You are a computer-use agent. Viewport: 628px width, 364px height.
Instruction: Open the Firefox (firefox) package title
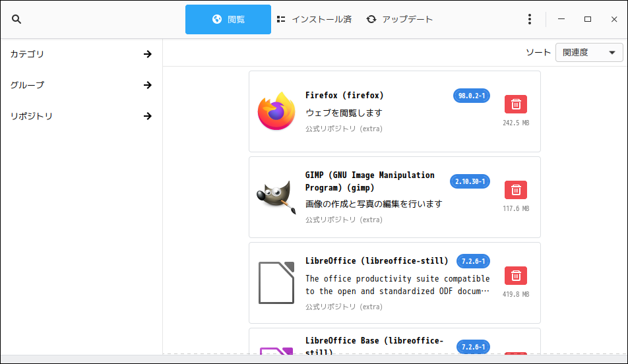coord(344,96)
